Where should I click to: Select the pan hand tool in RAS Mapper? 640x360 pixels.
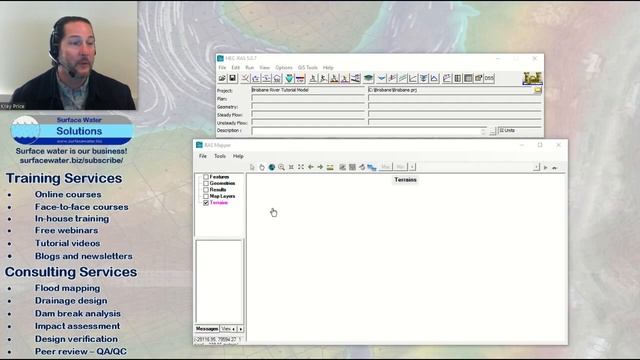click(262, 167)
